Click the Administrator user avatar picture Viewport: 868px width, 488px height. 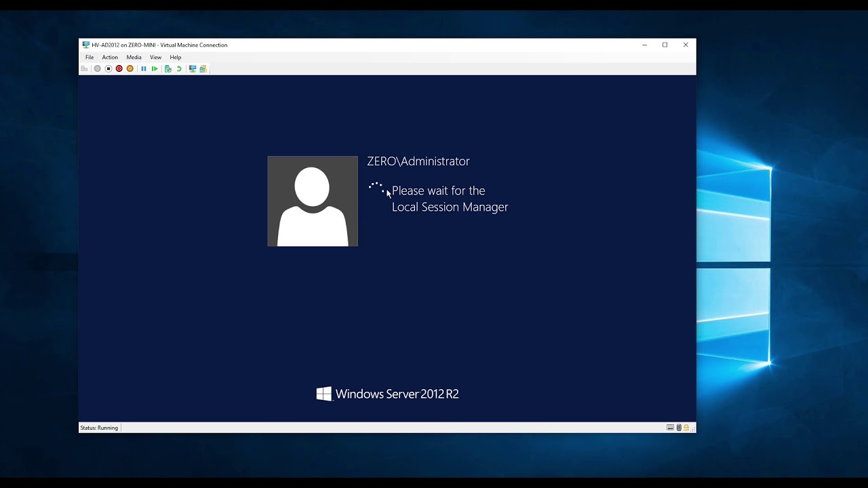click(313, 201)
